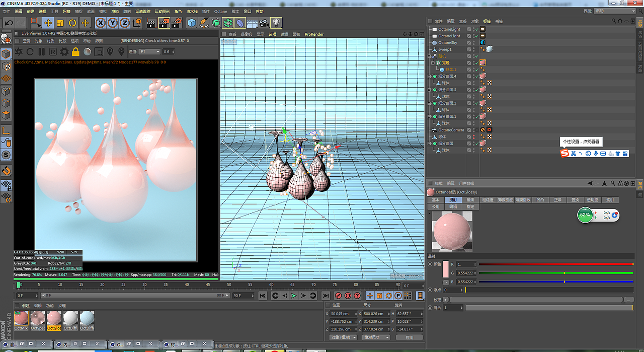The height and width of the screenshot is (352, 644).
Task: Enable Live Viewer render region
Action: 99,51
